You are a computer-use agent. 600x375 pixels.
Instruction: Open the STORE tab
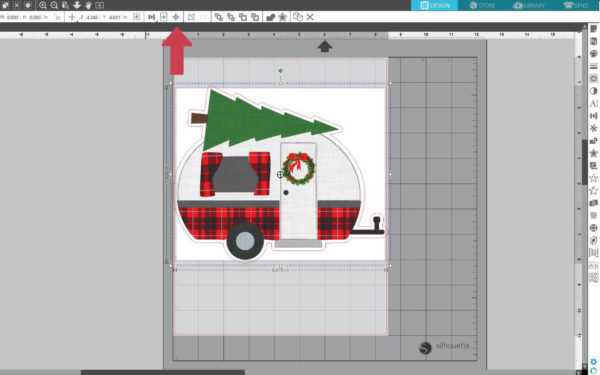pos(482,5)
